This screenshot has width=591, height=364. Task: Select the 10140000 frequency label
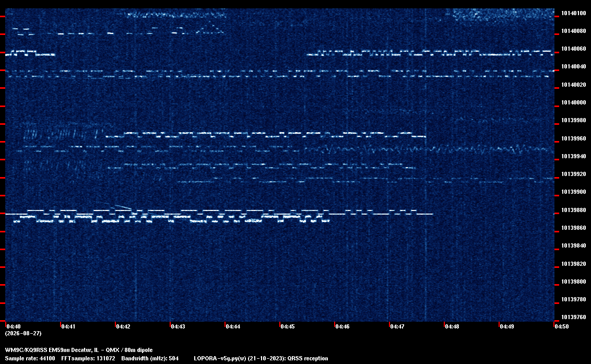pos(574,102)
